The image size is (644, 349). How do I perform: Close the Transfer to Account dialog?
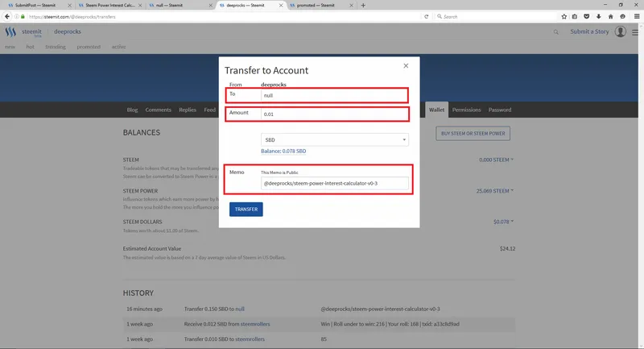pyautogui.click(x=406, y=66)
